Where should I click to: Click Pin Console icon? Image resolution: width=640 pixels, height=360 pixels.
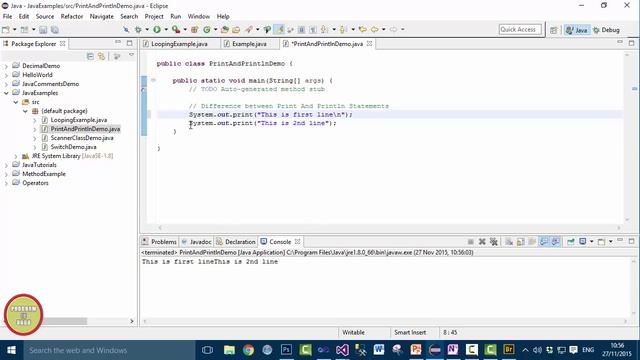[x=571, y=242]
